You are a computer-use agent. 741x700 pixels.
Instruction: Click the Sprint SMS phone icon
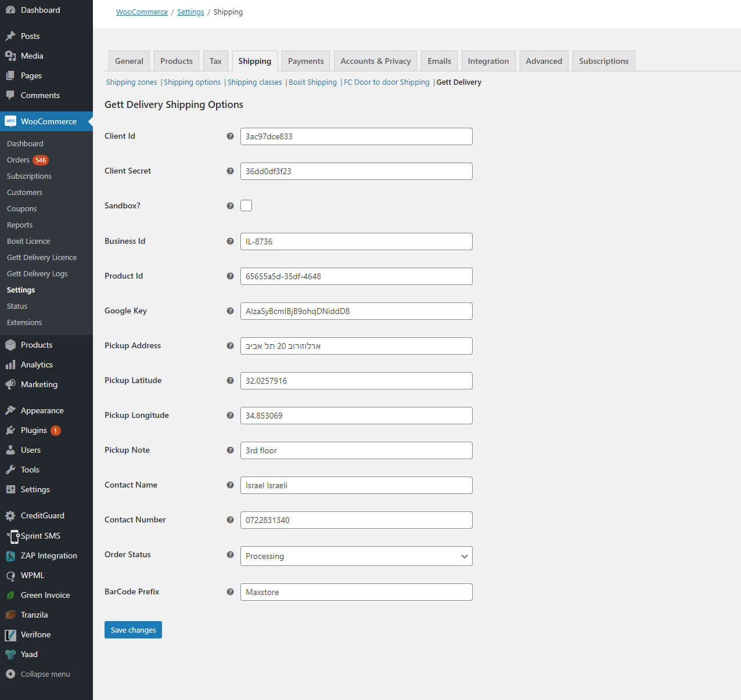[13, 536]
